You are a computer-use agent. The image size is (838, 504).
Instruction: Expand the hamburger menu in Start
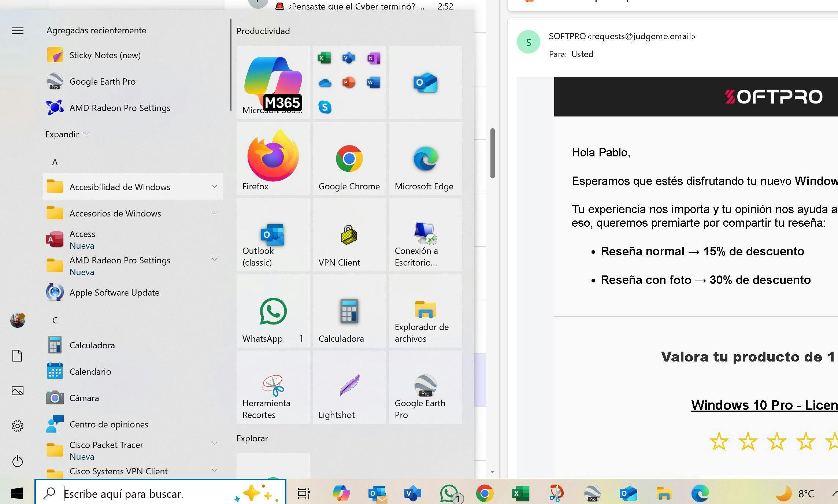(x=18, y=31)
